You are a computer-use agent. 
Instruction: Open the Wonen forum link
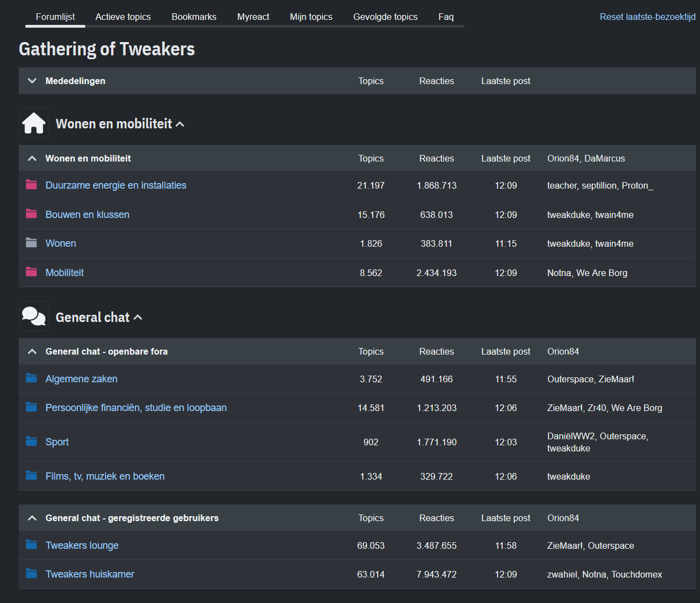tap(61, 243)
